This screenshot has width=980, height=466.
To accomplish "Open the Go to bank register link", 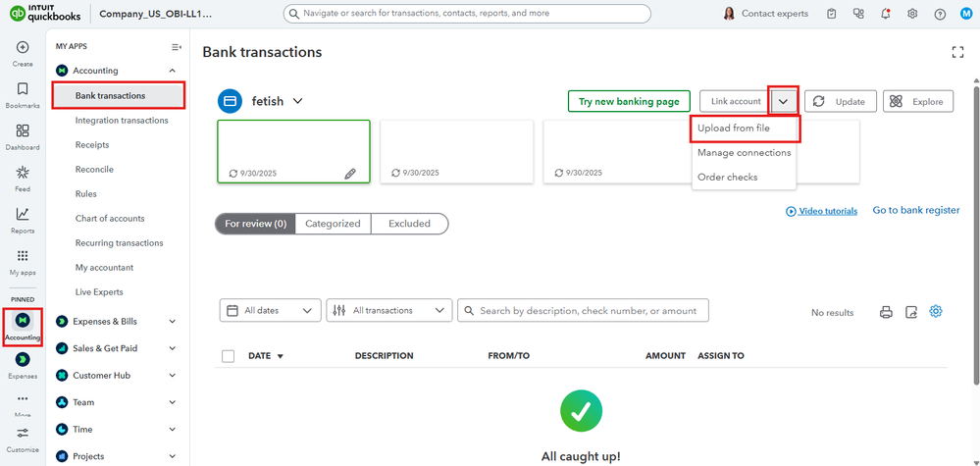I will point(916,211).
